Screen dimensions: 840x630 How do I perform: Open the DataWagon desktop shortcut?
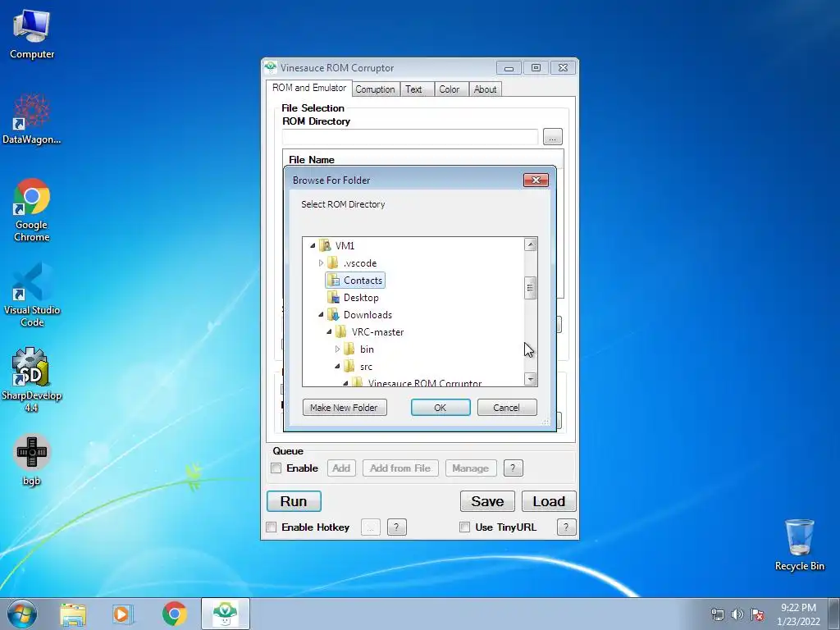point(32,118)
